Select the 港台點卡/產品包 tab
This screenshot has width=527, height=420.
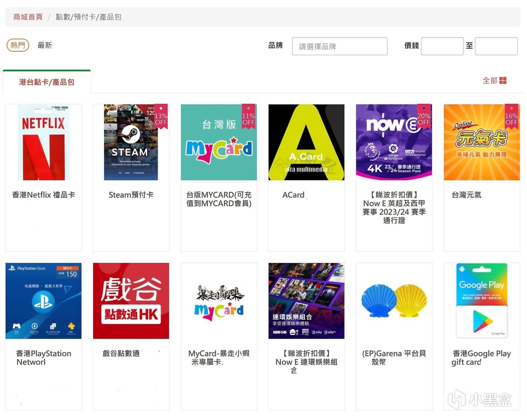coord(46,82)
